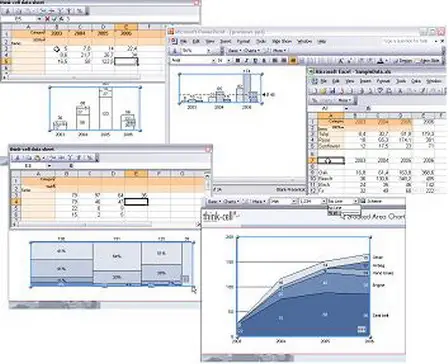The width and height of the screenshot is (448, 364).
Task: Click the red cancel X in top datasheet formula bar
Action: 47,19
